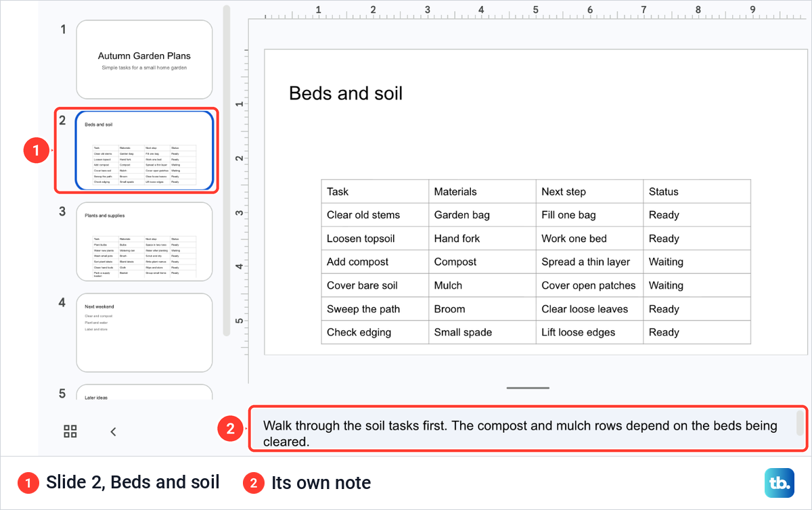The width and height of the screenshot is (812, 510).
Task: Click the Fill one bag cell
Action: pyautogui.click(x=589, y=215)
